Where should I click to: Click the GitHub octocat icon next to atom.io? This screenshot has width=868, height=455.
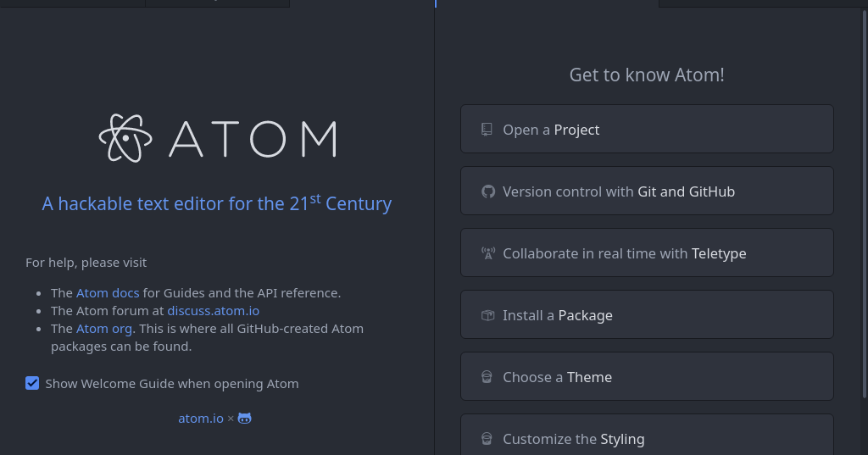pyautogui.click(x=245, y=419)
